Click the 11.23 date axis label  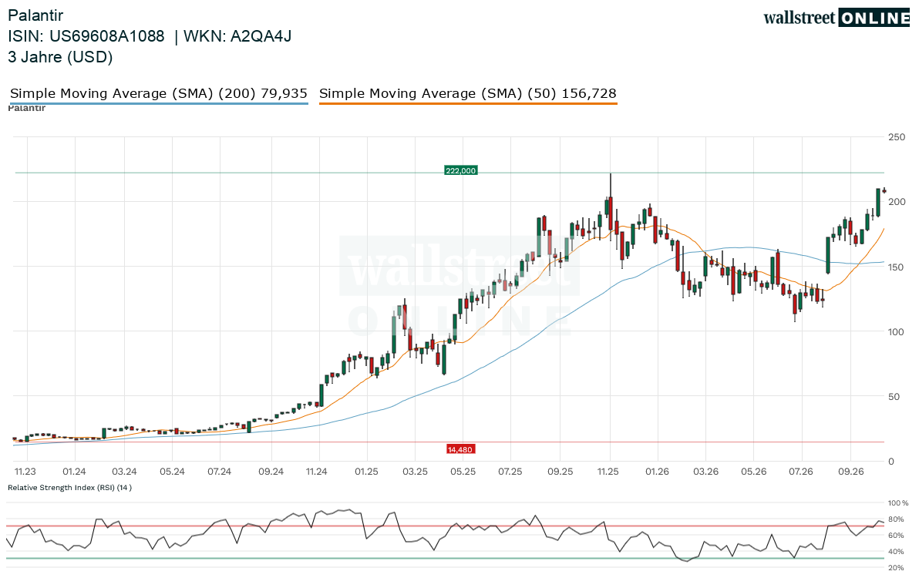(25, 472)
